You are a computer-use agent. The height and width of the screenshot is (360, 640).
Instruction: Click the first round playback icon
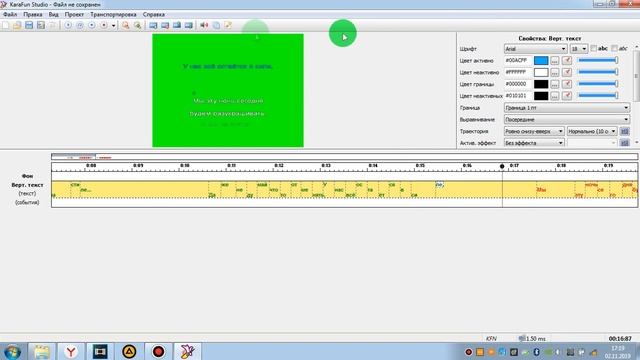(x=68, y=25)
